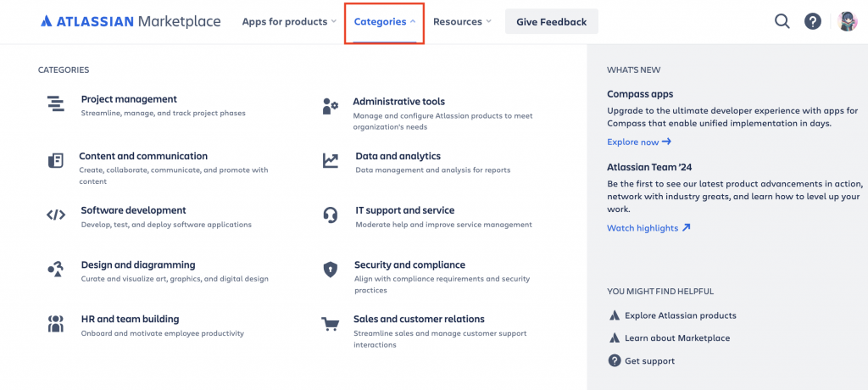Open the user profile avatar
Screen dimensions: 868x390
tap(848, 21)
